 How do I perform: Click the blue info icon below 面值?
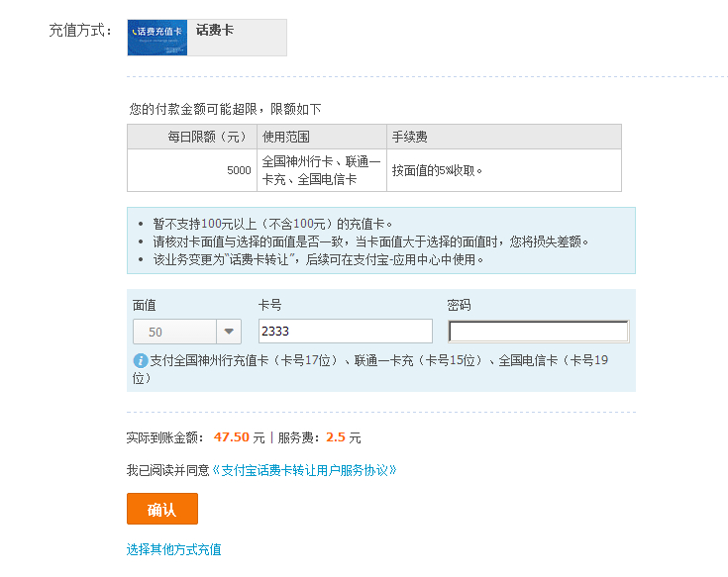(x=141, y=360)
